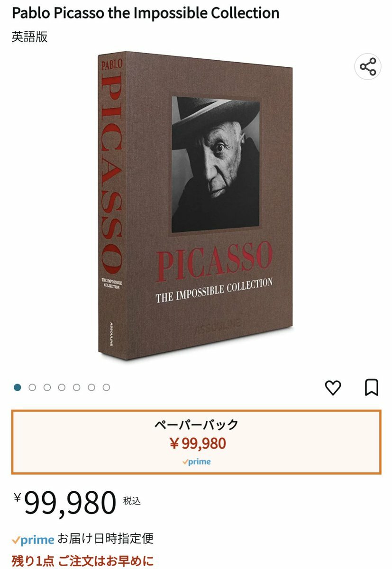Click the Pablo Picasso product title
Screen dimensions: 392x569
(x=146, y=13)
